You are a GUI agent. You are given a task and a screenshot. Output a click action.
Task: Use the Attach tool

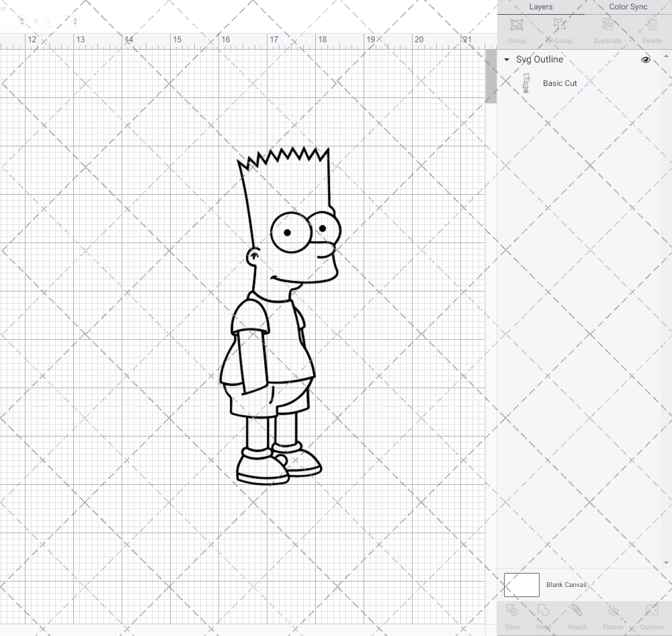(x=577, y=615)
